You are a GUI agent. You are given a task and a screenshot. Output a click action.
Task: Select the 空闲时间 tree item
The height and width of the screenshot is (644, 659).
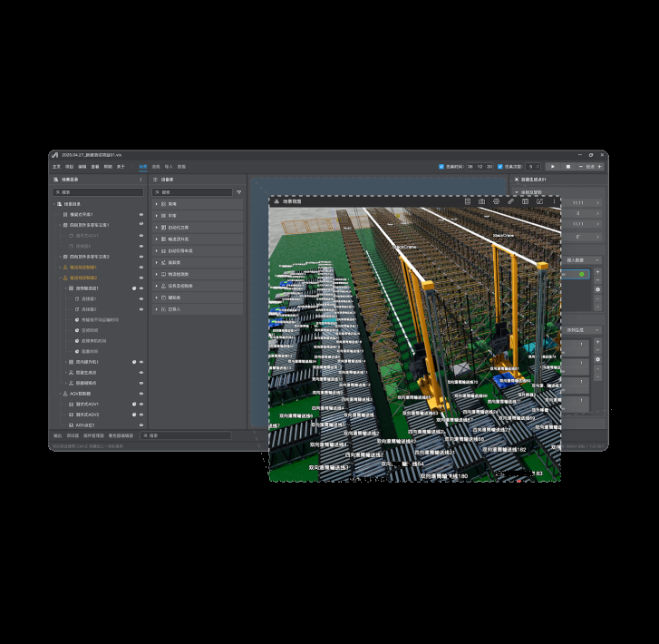90,331
